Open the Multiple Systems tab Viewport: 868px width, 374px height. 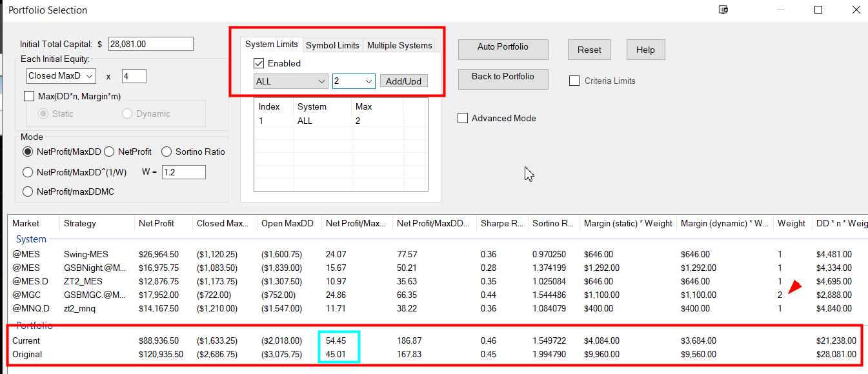pyautogui.click(x=399, y=45)
